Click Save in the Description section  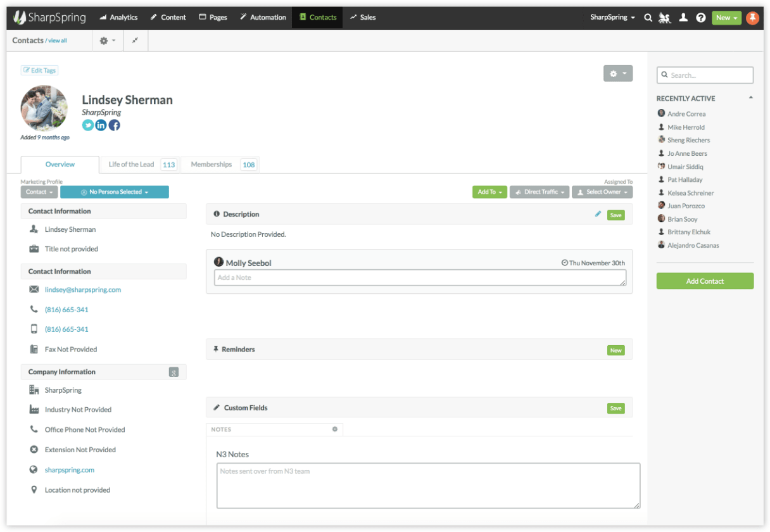615,215
